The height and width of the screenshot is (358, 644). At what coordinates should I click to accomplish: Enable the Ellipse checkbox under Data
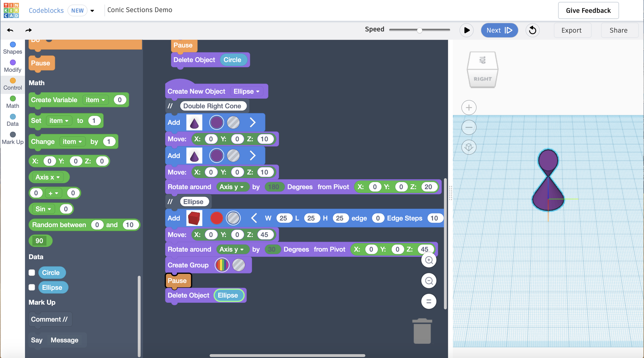32,287
